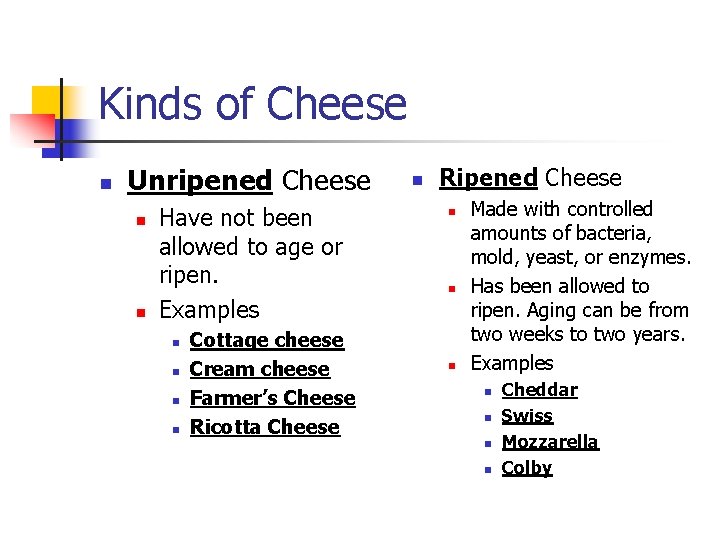The image size is (720, 540).
Task: Click the right column Examples text
Action: point(512,364)
